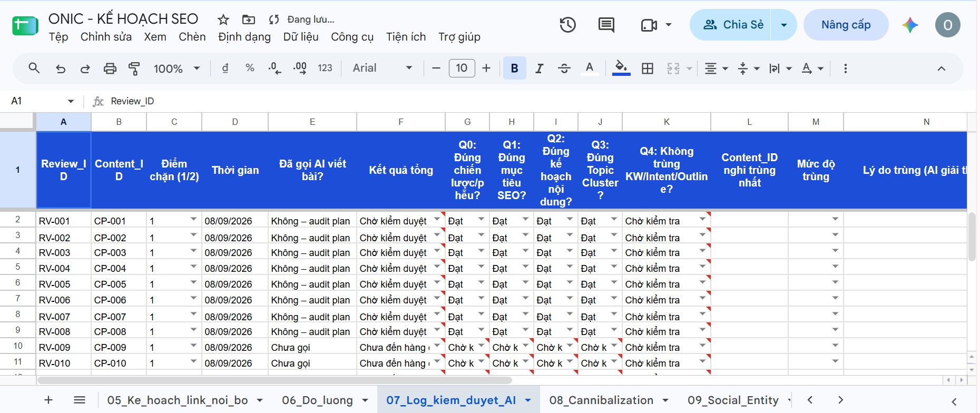980x413 pixels.
Task: Select the paint format tool
Action: 134,68
